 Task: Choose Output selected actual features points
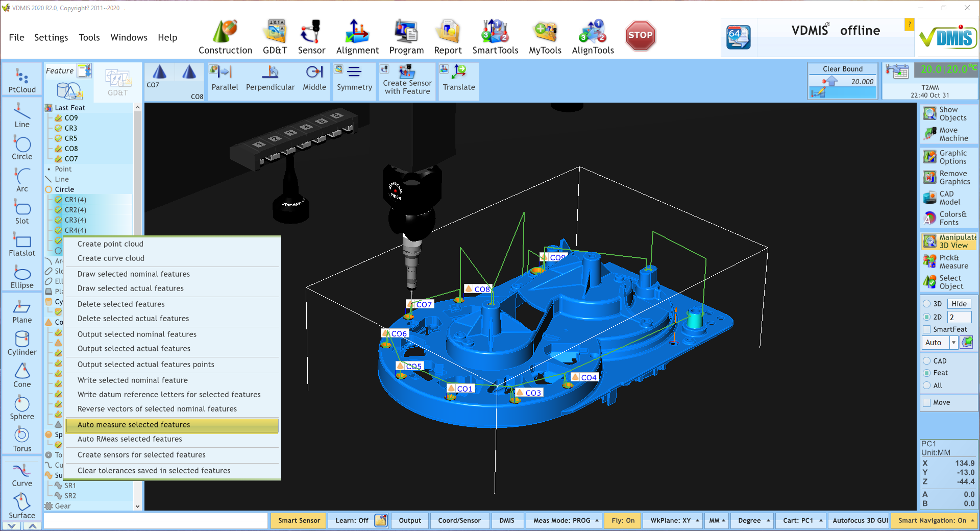173,365
